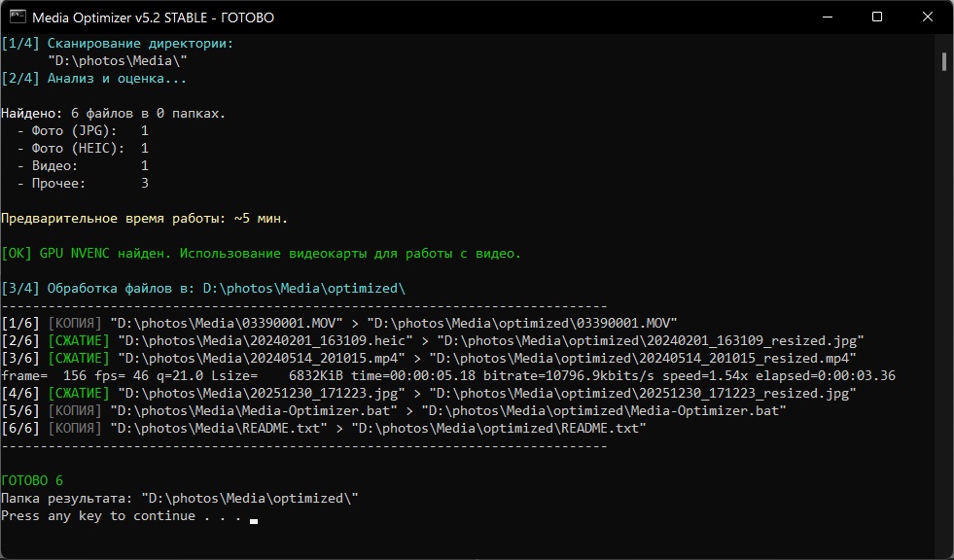Click the "Папка результата" output path line

click(x=180, y=498)
